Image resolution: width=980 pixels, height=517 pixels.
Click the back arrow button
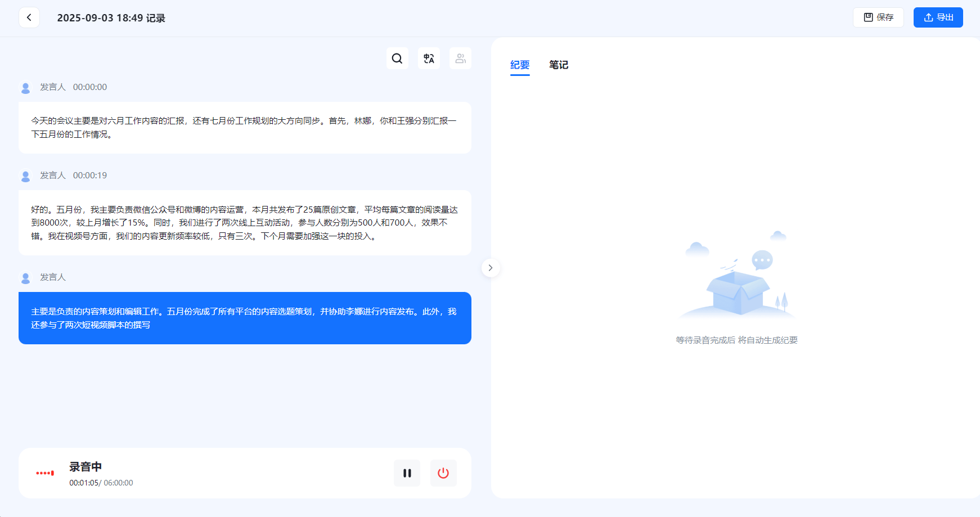[29, 17]
